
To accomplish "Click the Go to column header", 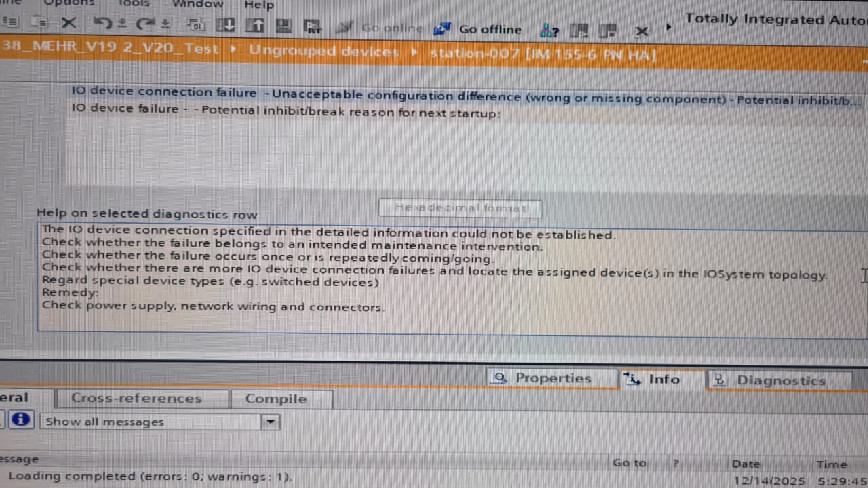I will pos(629,462).
